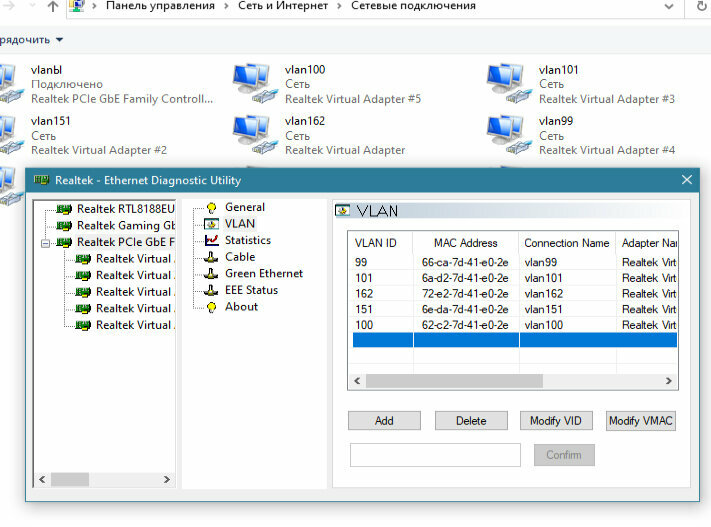The height and width of the screenshot is (527, 711).
Task: Select the VLAN ID 151 row
Action: 515,309
